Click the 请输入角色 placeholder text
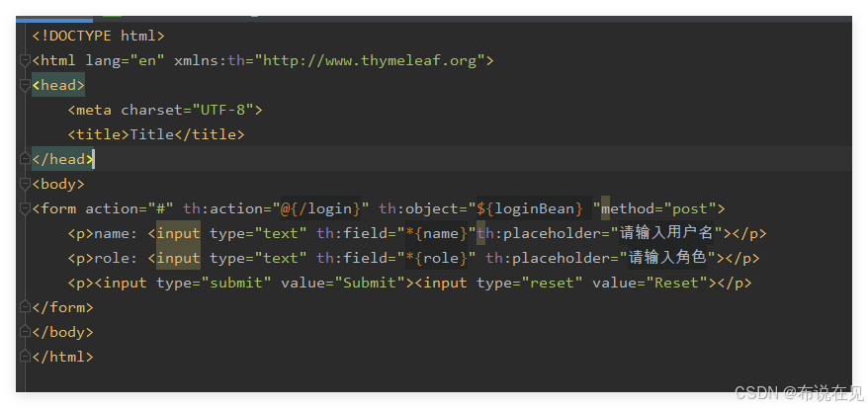 667,258
